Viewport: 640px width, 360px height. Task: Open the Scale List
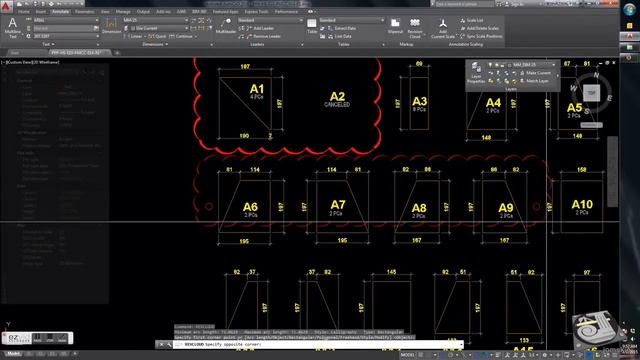click(x=471, y=20)
